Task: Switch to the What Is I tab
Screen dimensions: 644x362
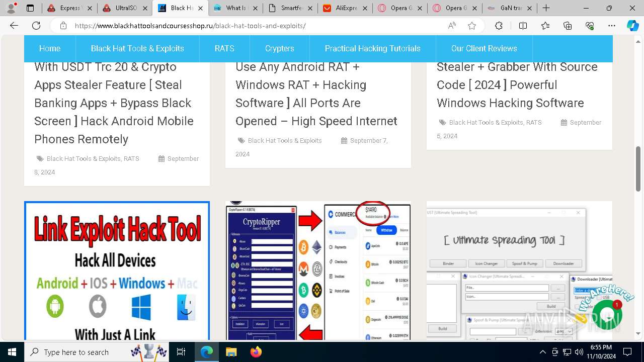Action: tap(235, 8)
